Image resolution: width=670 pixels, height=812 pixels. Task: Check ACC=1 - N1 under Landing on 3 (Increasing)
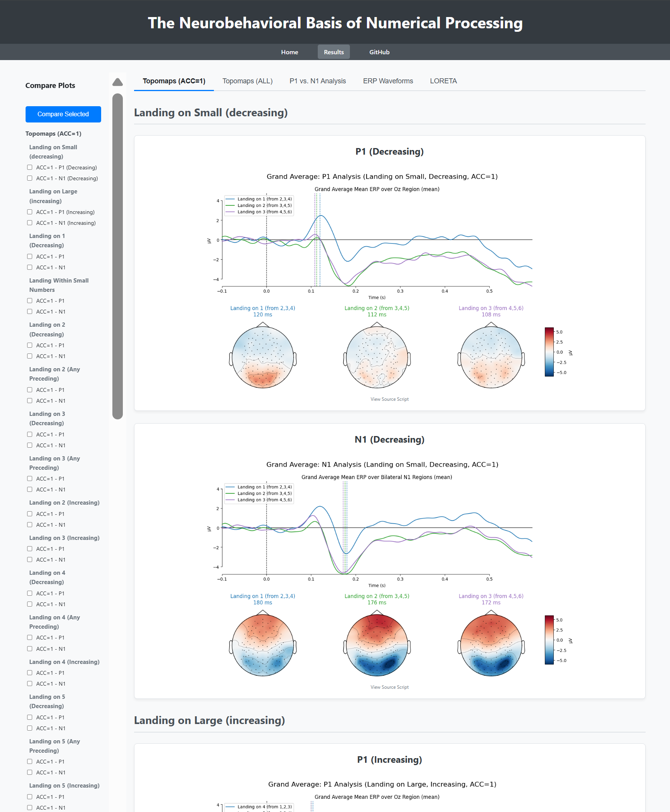[30, 560]
